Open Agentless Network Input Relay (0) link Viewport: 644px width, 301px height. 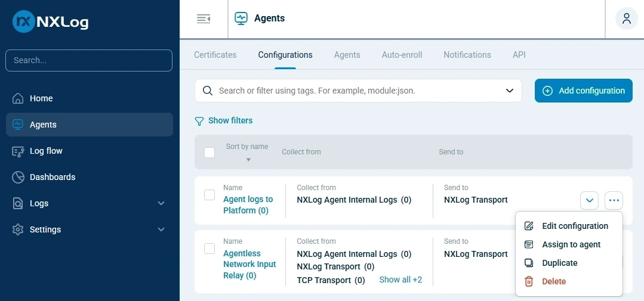coord(249,265)
